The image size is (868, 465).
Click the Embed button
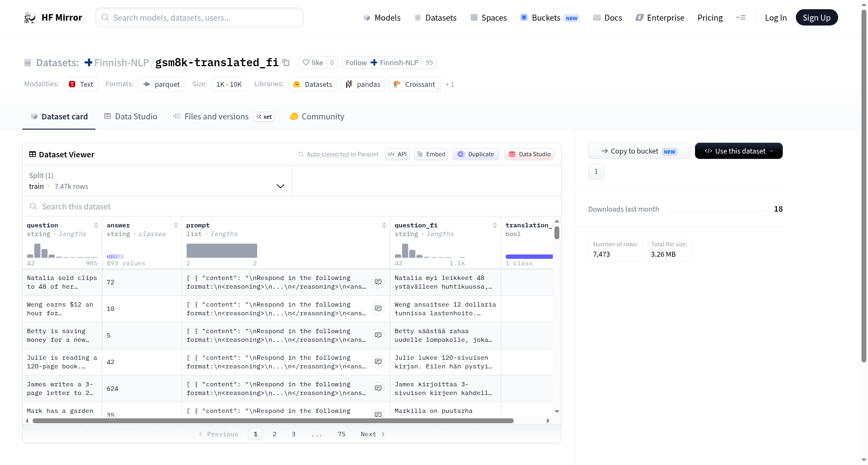click(431, 154)
